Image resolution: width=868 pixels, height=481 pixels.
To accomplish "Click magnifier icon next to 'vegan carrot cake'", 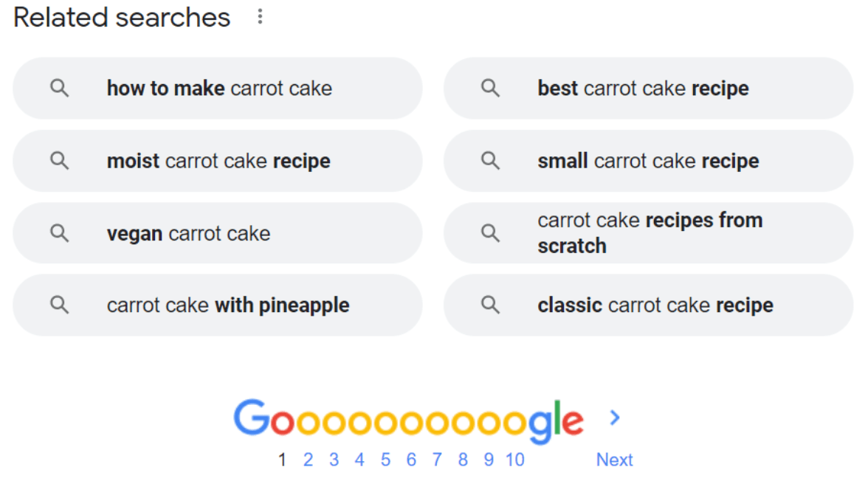I will [59, 233].
